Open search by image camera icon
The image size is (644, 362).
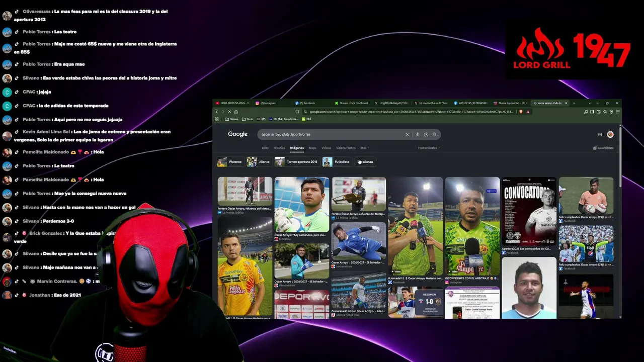pyautogui.click(x=426, y=134)
